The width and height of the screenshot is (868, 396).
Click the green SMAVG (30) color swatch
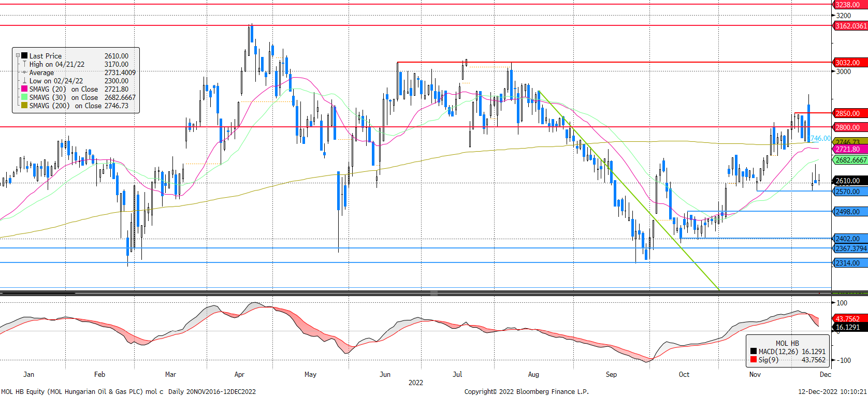(24, 97)
